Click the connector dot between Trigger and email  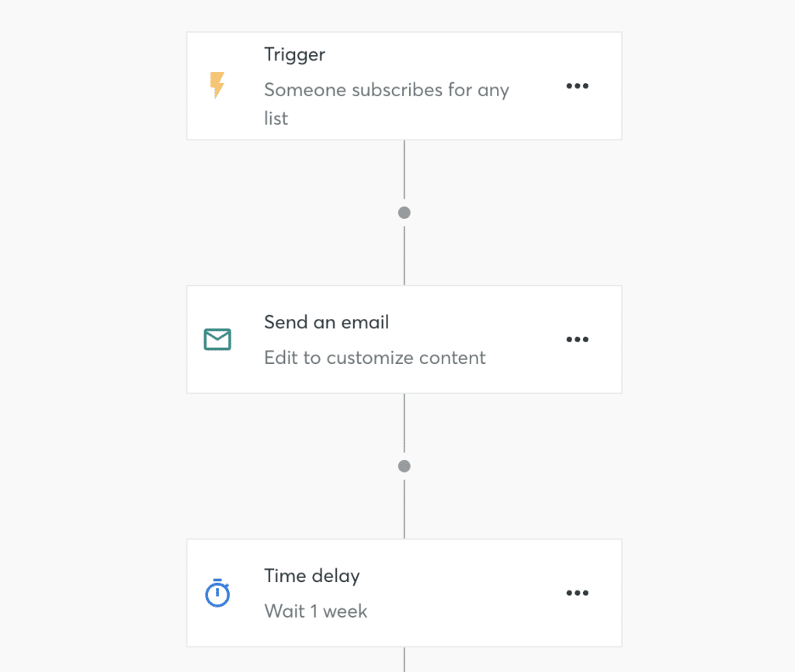click(404, 212)
